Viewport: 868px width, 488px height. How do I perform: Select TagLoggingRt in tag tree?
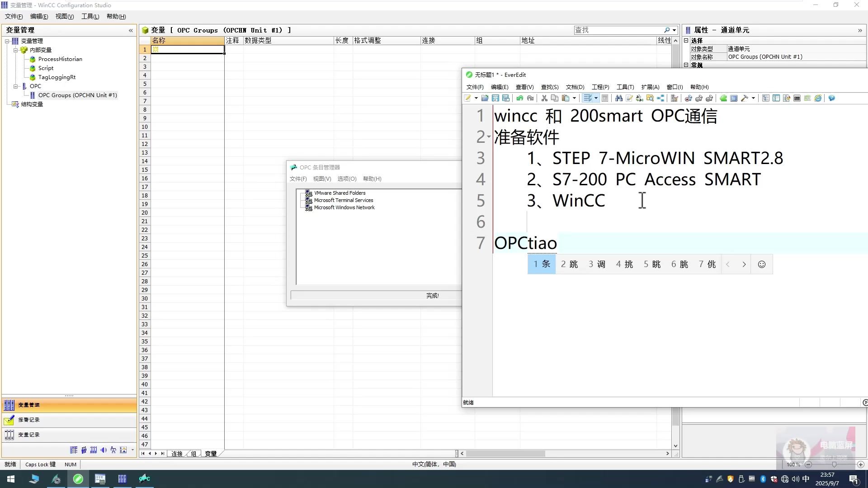[57, 77]
